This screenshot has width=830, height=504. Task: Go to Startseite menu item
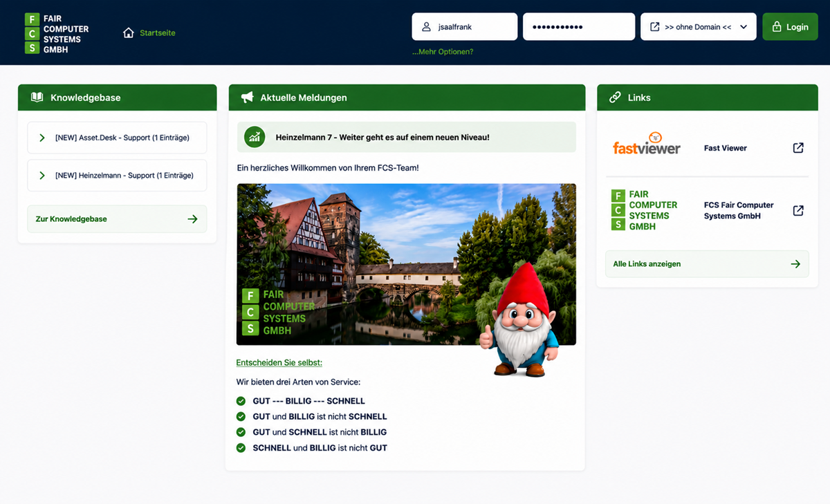(x=158, y=32)
